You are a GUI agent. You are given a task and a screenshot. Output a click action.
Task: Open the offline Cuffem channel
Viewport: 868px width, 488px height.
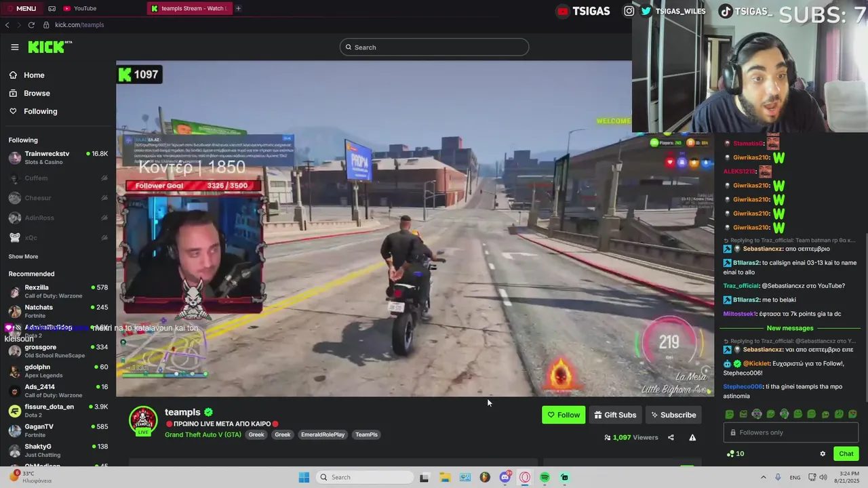(x=58, y=178)
